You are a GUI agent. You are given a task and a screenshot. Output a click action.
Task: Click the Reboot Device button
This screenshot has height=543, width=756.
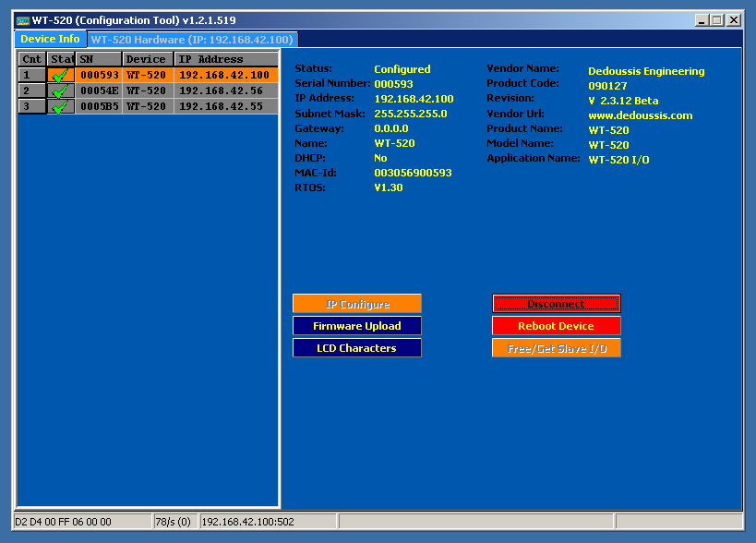(x=557, y=326)
